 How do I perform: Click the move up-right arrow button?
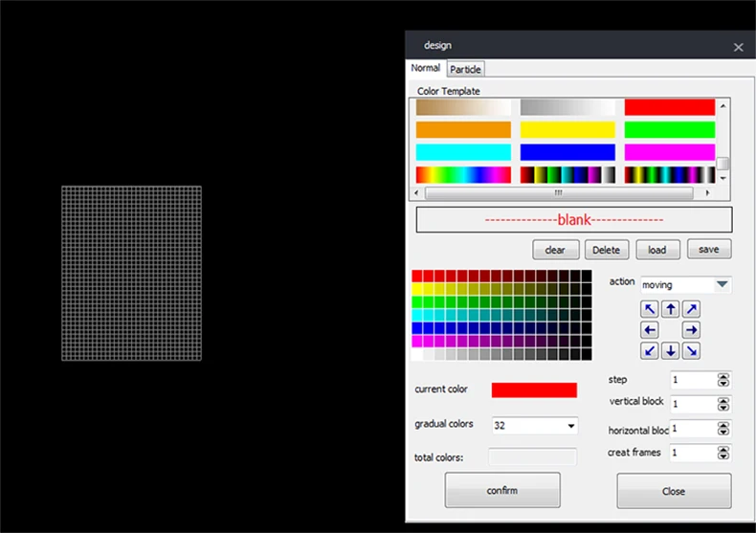pos(691,309)
